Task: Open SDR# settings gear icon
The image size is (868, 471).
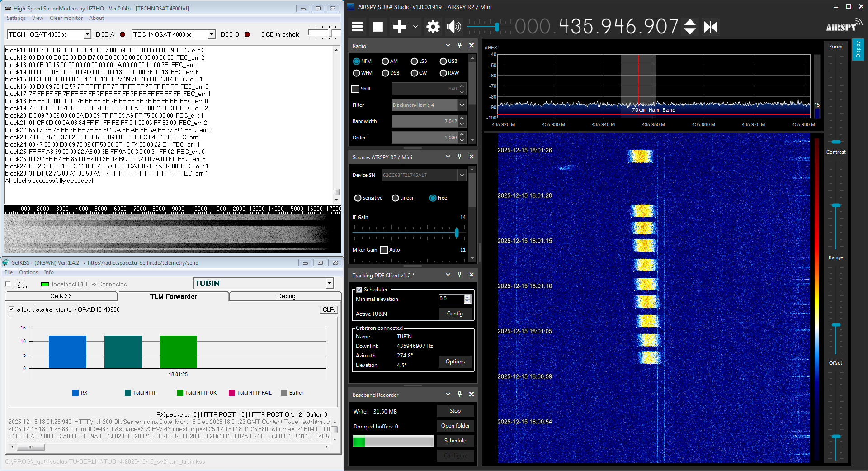Action: [433, 27]
